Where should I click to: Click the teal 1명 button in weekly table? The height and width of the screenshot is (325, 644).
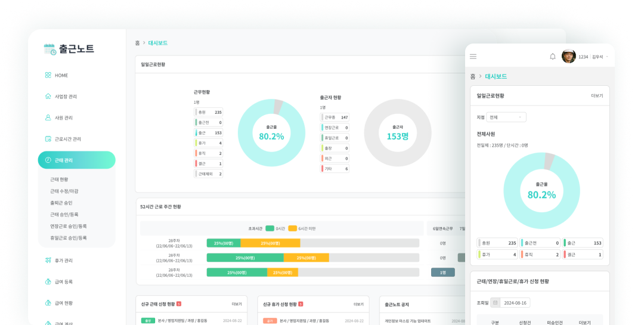[442, 272]
